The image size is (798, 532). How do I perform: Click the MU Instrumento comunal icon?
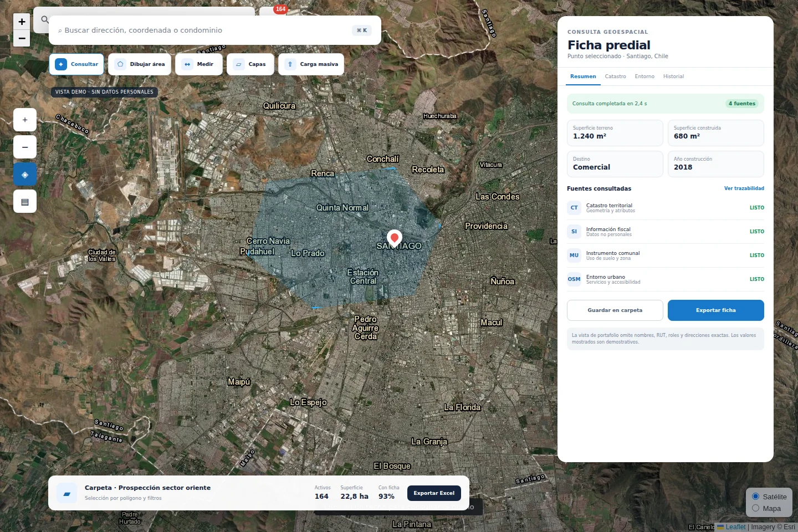(x=574, y=255)
